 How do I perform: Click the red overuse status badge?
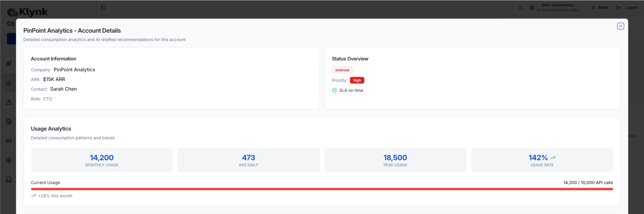342,70
